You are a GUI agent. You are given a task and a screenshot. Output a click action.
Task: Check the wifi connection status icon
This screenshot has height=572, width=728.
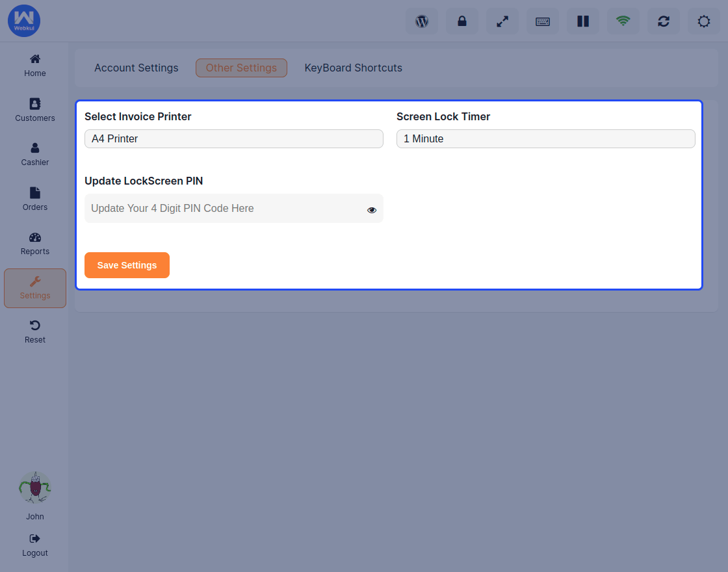coord(623,21)
